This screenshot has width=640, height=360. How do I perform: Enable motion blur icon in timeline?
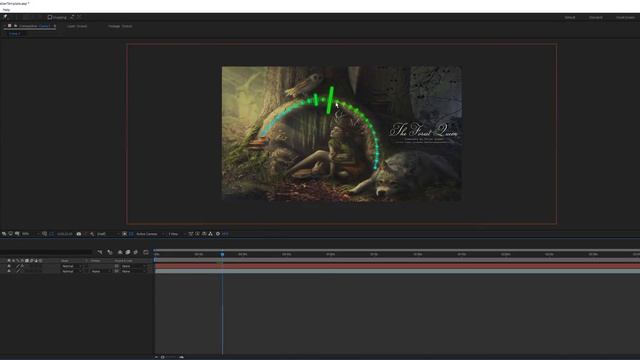coord(136,252)
